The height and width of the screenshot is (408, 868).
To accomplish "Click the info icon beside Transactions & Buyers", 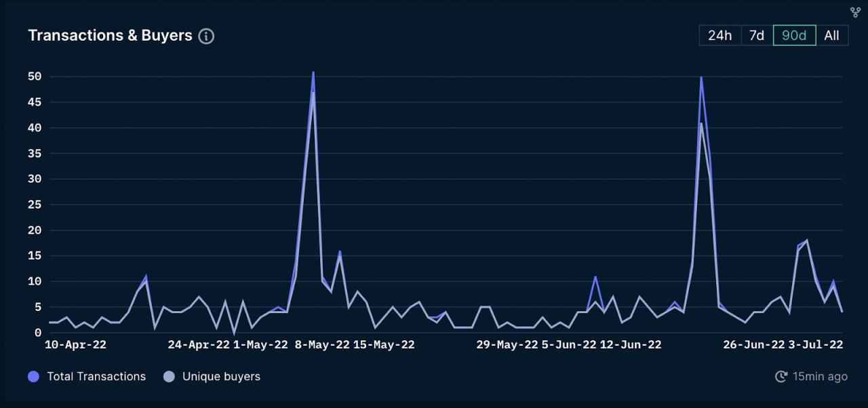I will (206, 37).
